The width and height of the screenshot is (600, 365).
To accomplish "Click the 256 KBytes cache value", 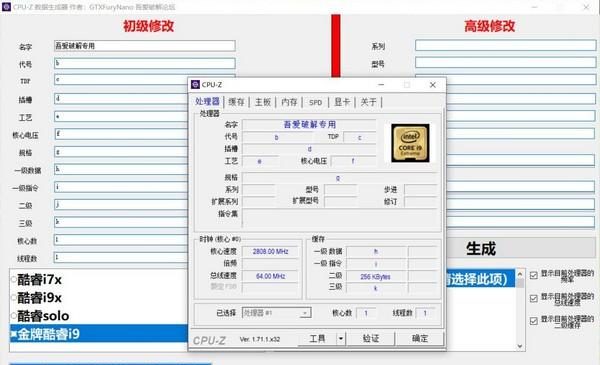I will point(375,276).
